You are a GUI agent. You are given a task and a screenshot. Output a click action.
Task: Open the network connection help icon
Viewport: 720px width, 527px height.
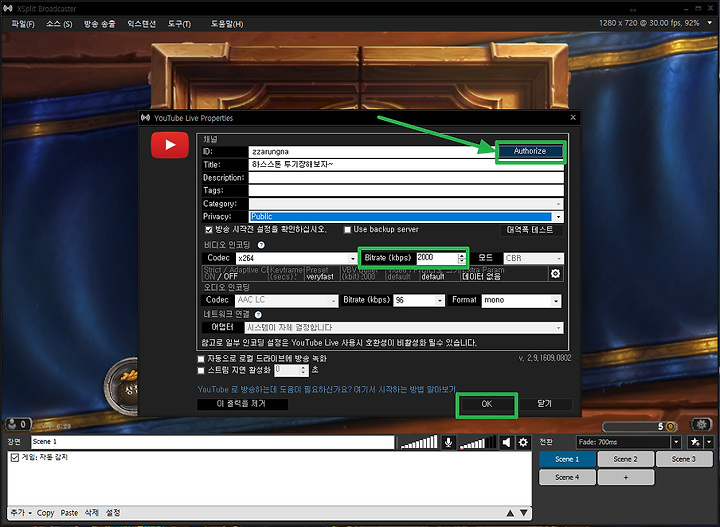(258, 315)
